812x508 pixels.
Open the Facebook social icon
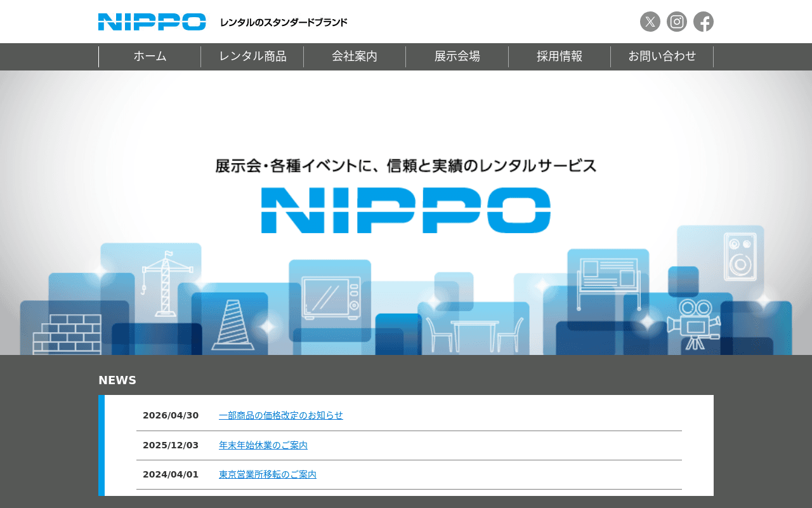pos(704,22)
